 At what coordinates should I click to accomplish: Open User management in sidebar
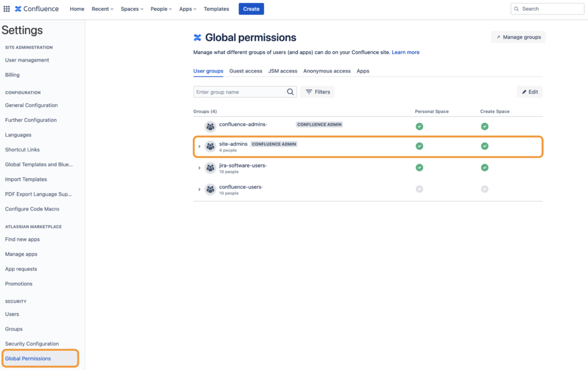pyautogui.click(x=27, y=60)
